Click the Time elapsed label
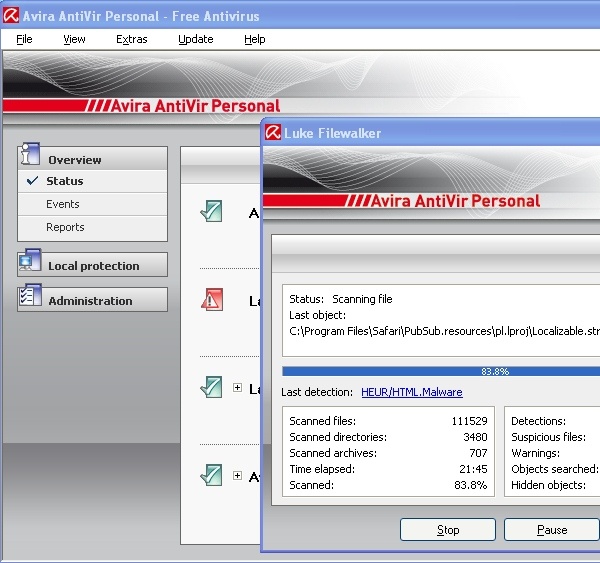 (x=322, y=469)
